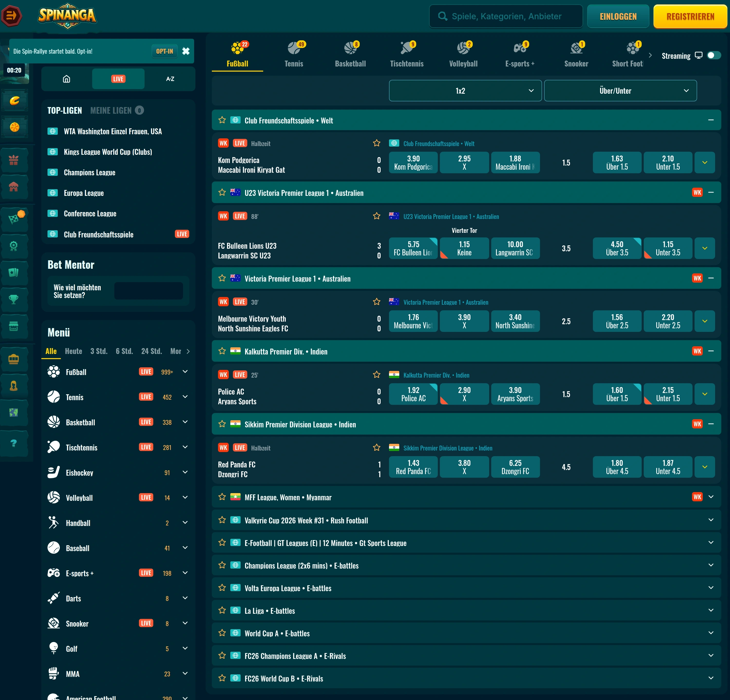Screen dimensions: 730x700
Task: Click the MMA fist icon in the Menü list
Action: point(54,674)
